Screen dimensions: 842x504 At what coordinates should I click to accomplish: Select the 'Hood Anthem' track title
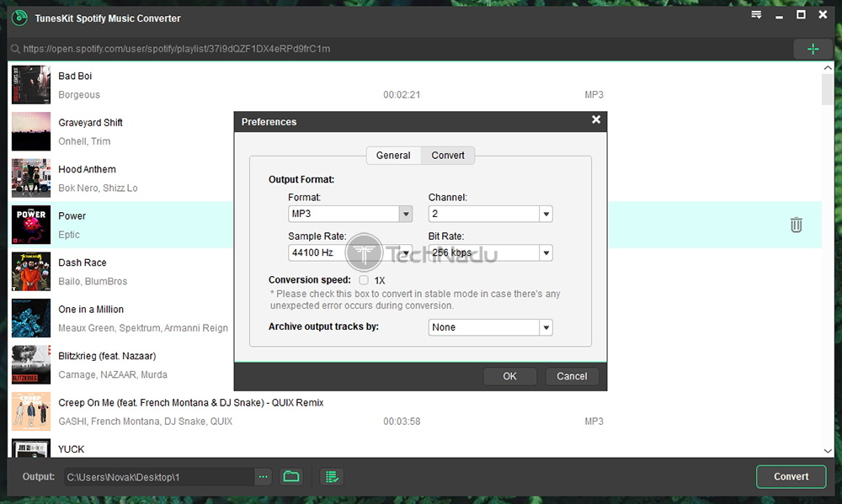[x=87, y=170]
